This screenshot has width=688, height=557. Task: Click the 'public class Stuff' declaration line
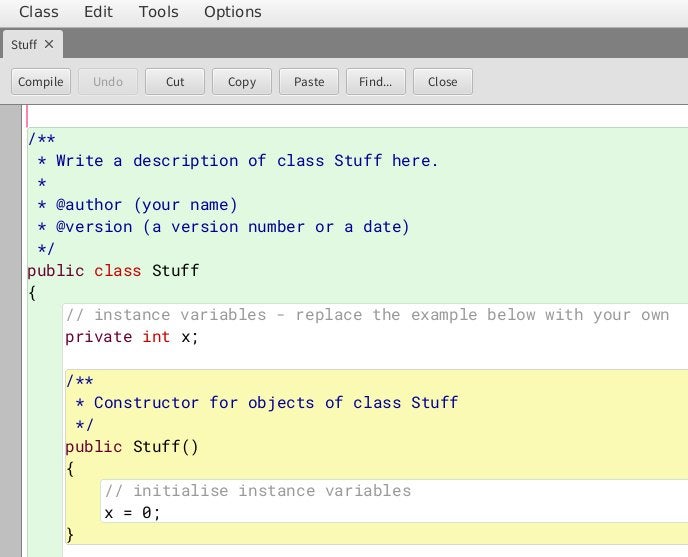click(113, 271)
